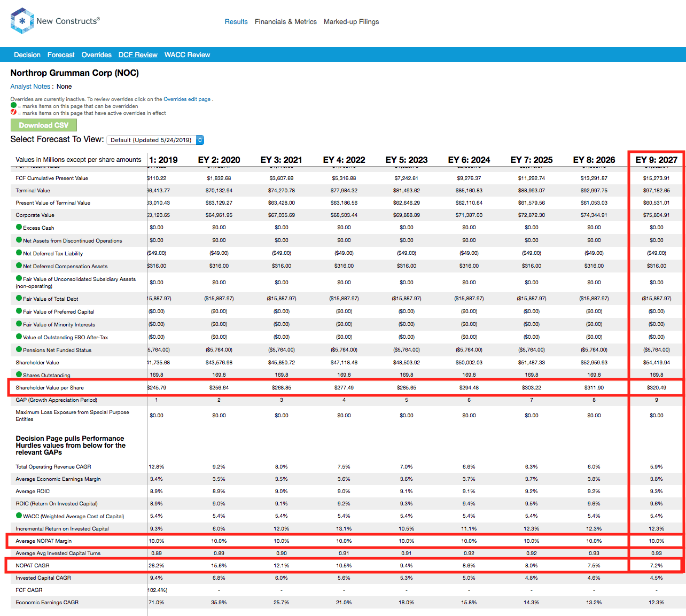Click green override dot beside Excess Cash
Screen dimensions: 686x616
point(19,227)
